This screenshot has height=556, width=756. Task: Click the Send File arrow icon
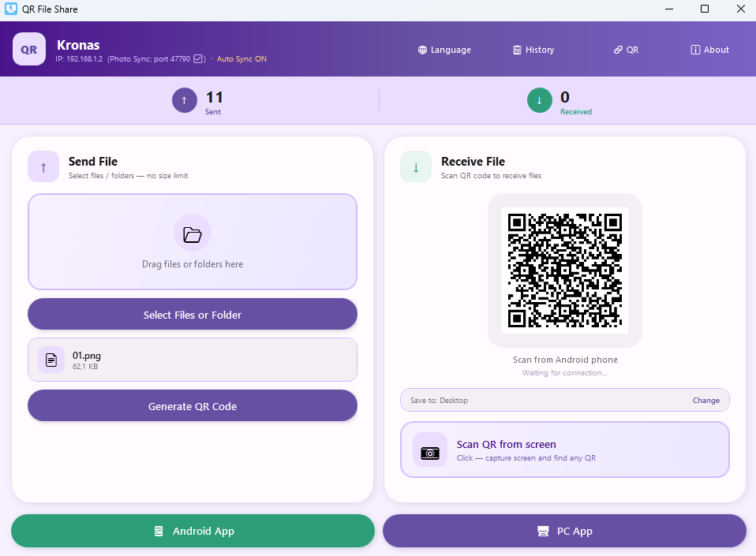click(43, 166)
